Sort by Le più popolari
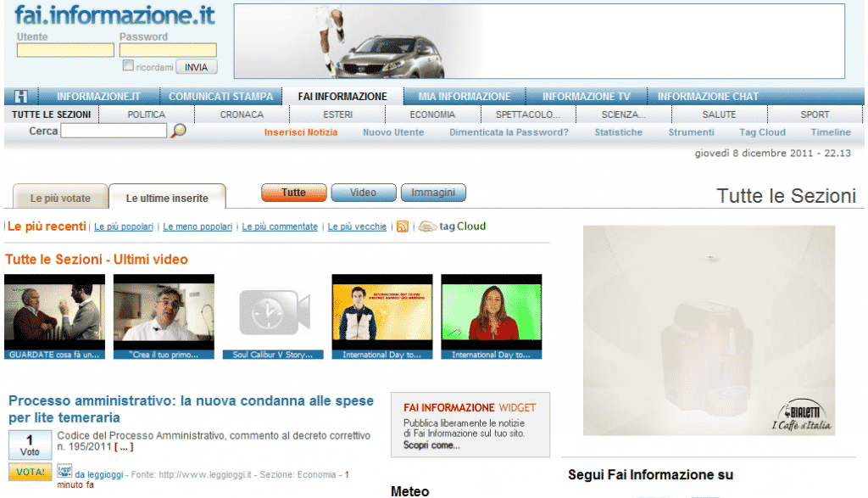The image size is (868, 498). pos(124,227)
